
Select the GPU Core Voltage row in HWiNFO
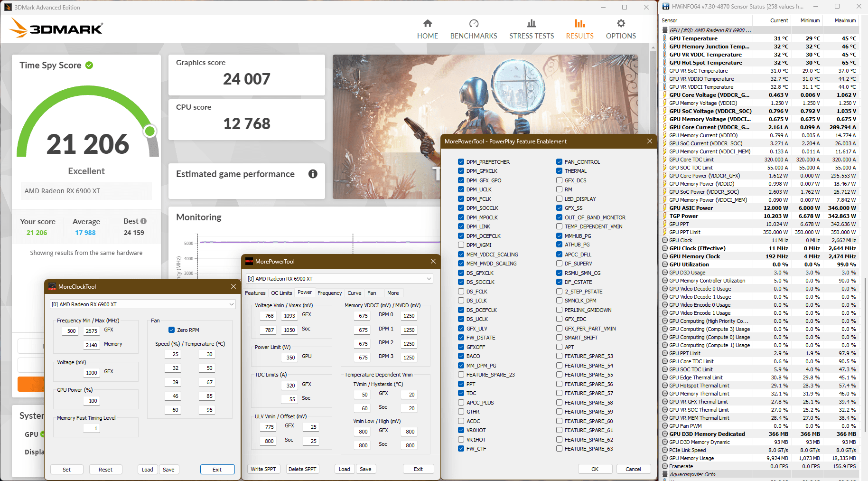point(760,95)
